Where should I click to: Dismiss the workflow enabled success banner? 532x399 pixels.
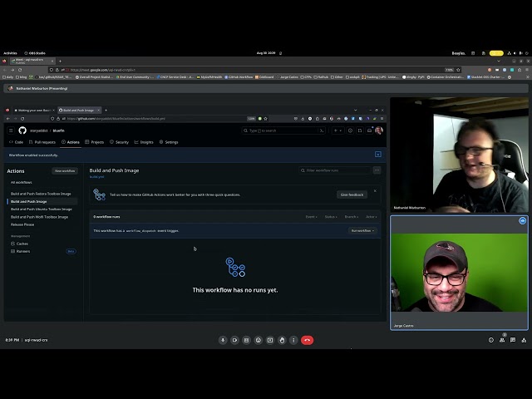coord(377,155)
